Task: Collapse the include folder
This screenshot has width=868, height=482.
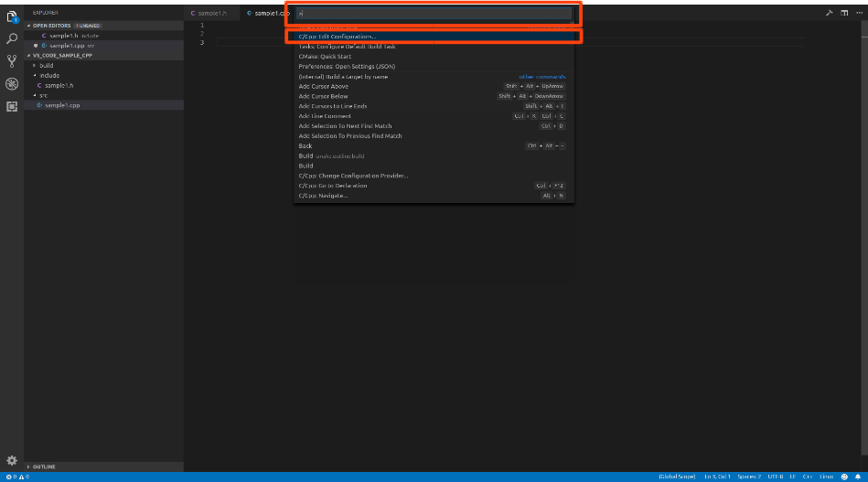Action: (35, 75)
